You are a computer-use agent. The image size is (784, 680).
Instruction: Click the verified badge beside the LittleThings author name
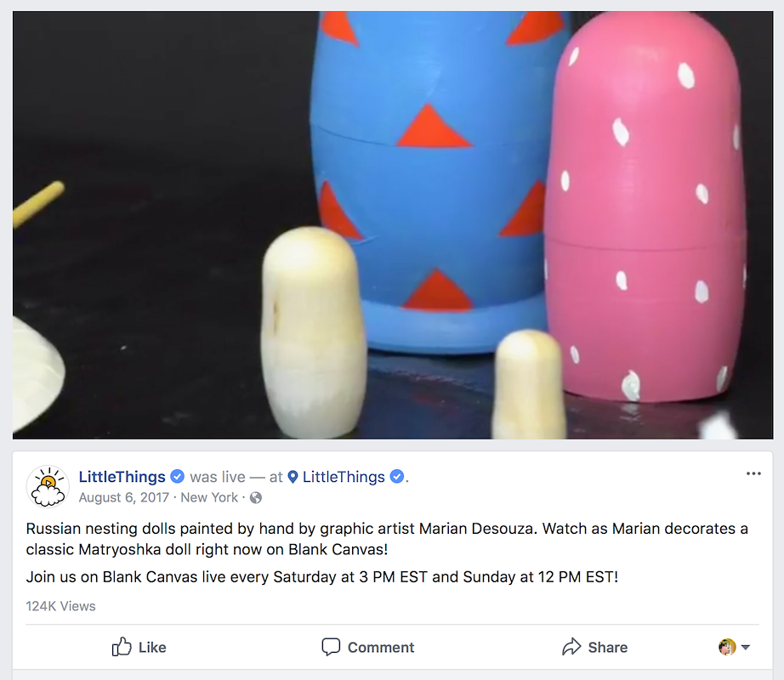pyautogui.click(x=178, y=477)
